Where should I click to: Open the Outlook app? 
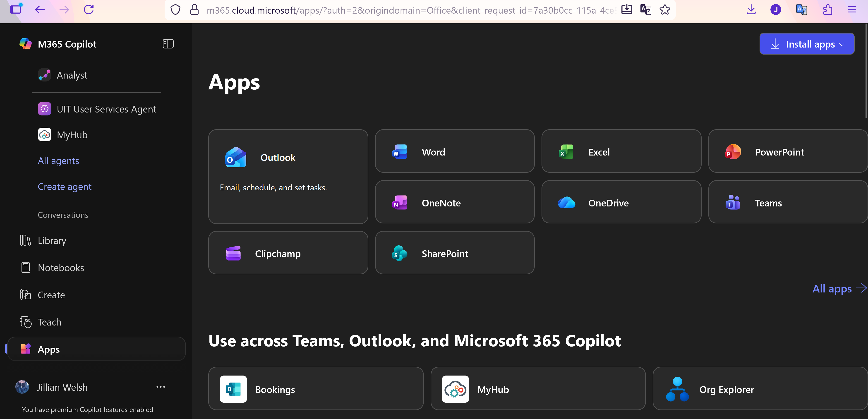click(288, 157)
